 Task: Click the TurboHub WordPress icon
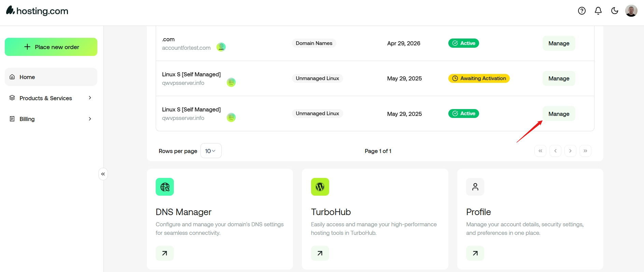click(320, 187)
